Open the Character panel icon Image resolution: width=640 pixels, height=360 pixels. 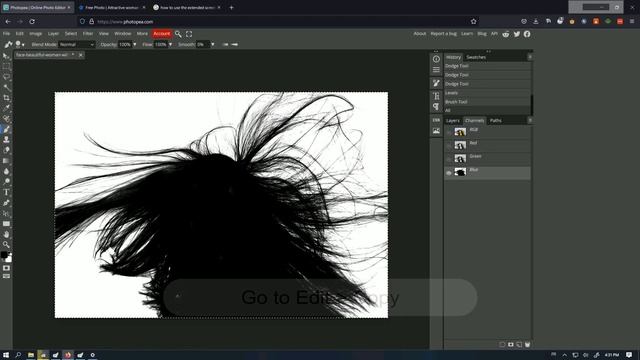tap(436, 96)
